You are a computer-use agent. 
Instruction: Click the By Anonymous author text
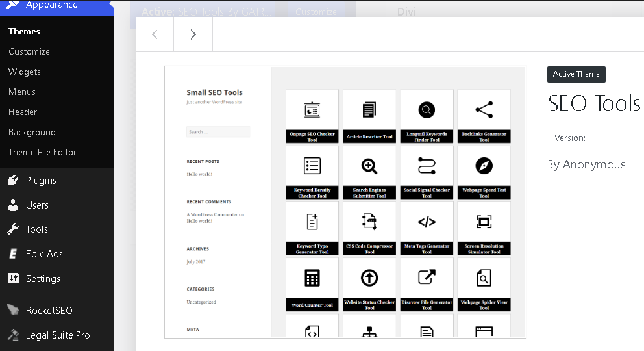click(x=586, y=164)
